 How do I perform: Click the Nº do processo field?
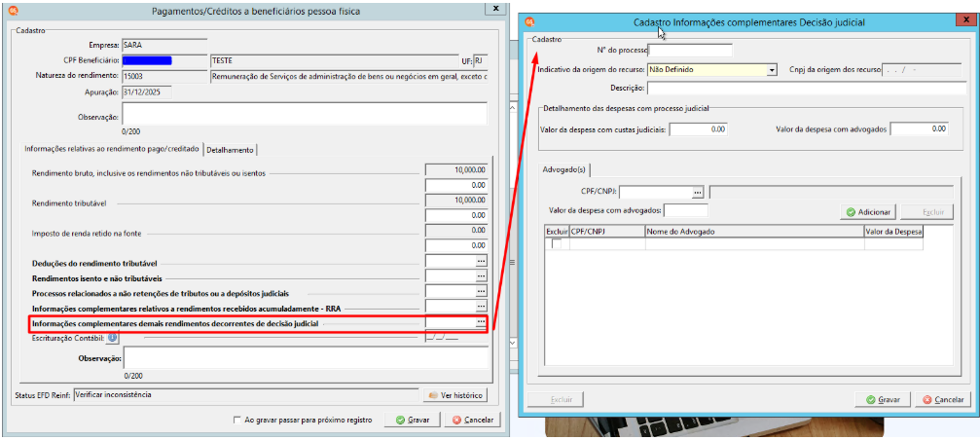[x=691, y=50]
